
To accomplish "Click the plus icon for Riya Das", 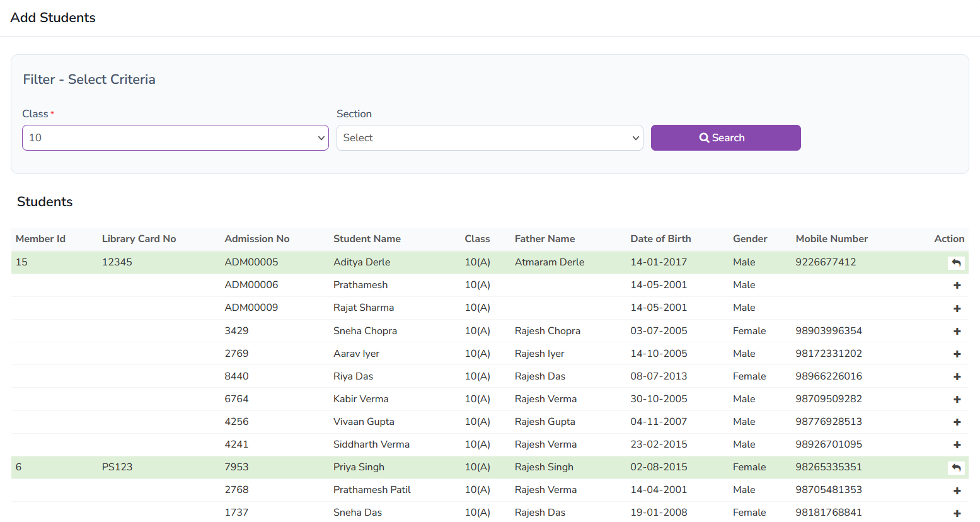I will tap(957, 376).
